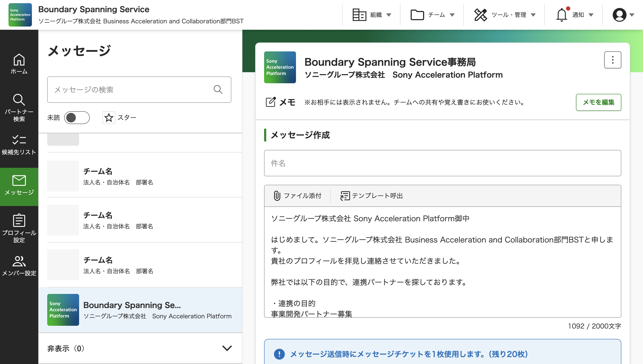Click ソニーグループ株式会社 Sony Acceleration Platform subtitle

(x=404, y=75)
